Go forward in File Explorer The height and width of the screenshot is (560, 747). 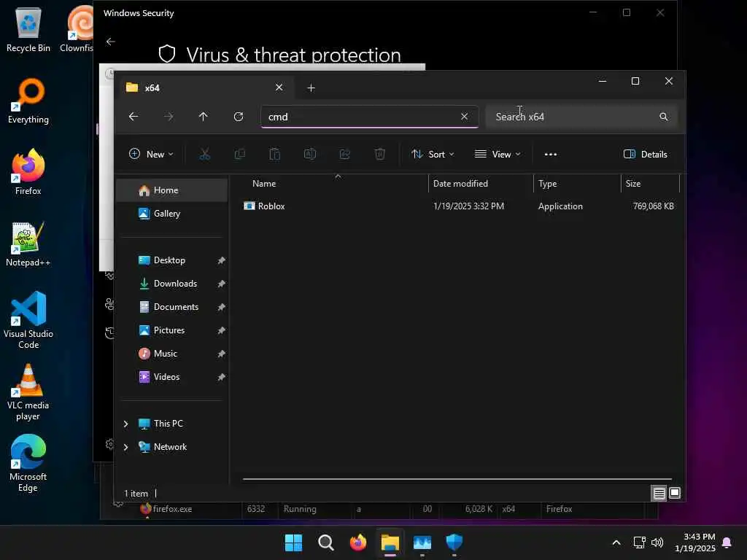[x=169, y=117]
